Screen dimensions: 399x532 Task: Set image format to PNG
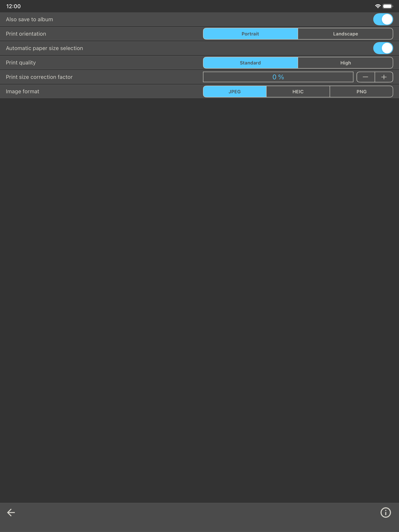(x=361, y=92)
